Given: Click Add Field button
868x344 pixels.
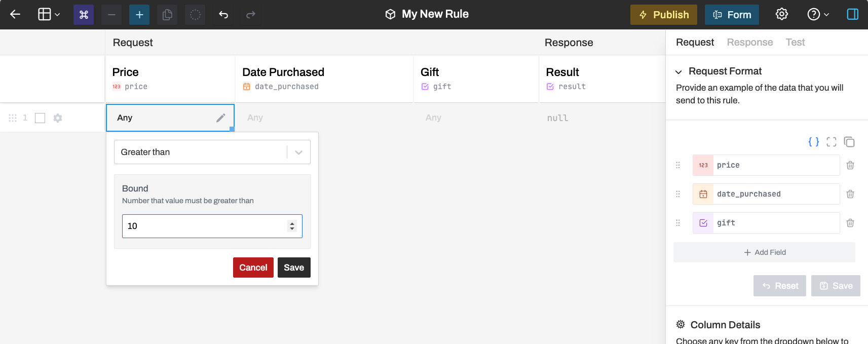Looking at the screenshot, I should (x=764, y=252).
